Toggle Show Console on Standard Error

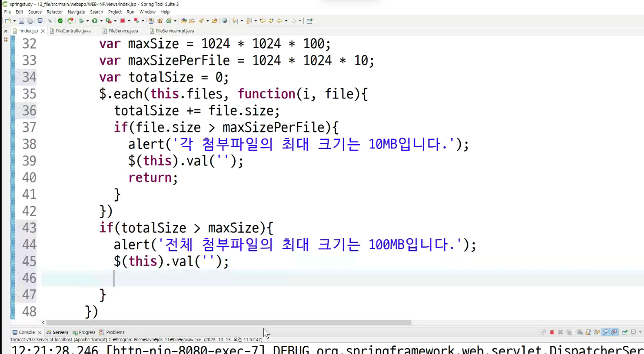[614, 332]
